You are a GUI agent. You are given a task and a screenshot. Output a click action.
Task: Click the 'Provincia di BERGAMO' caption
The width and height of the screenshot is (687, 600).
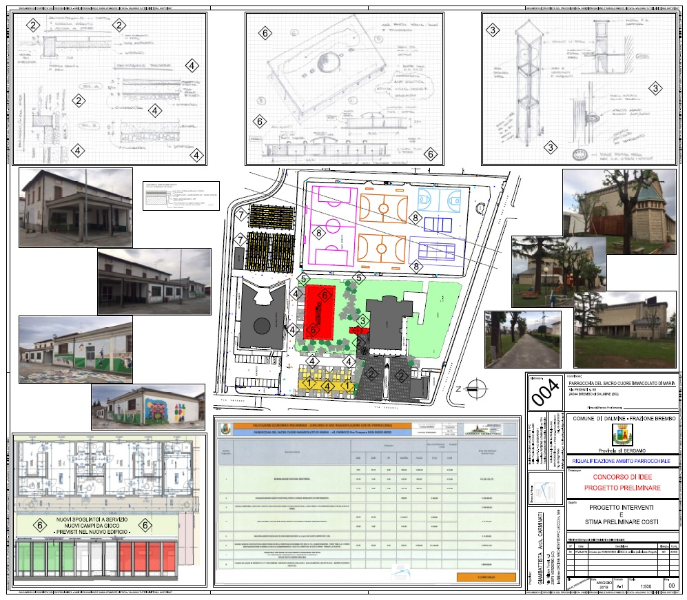coord(622,451)
